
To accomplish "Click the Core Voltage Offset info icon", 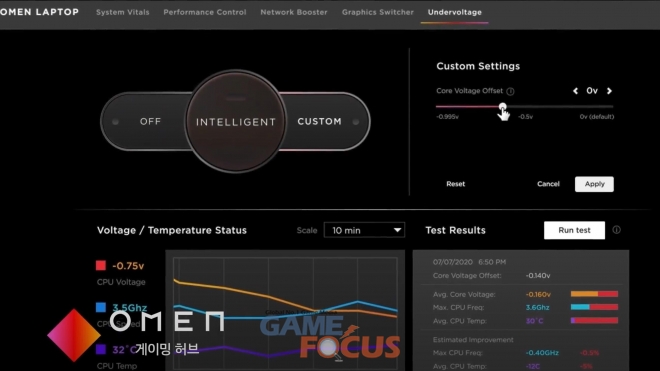I will click(510, 91).
